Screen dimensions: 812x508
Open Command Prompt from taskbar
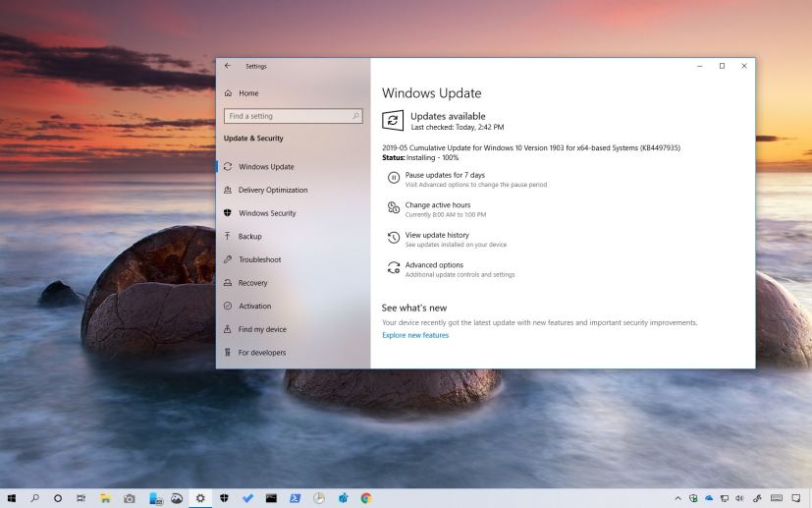click(x=271, y=498)
